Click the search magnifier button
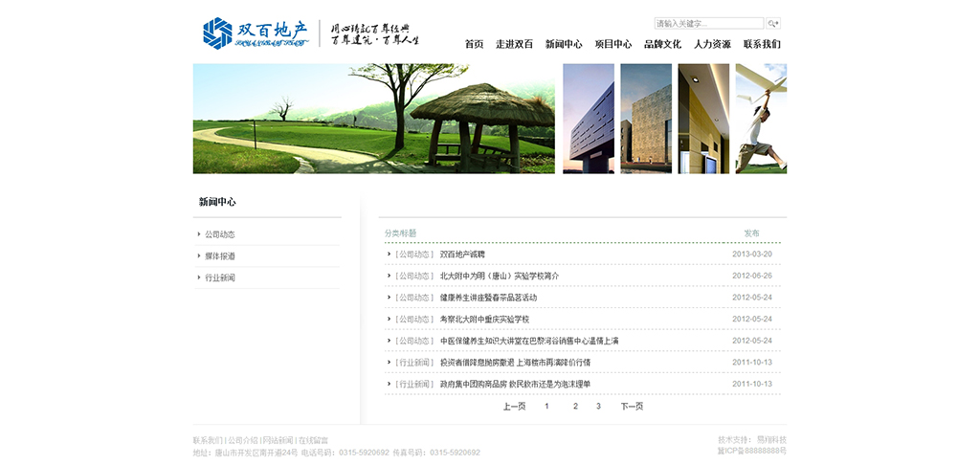 [772, 23]
